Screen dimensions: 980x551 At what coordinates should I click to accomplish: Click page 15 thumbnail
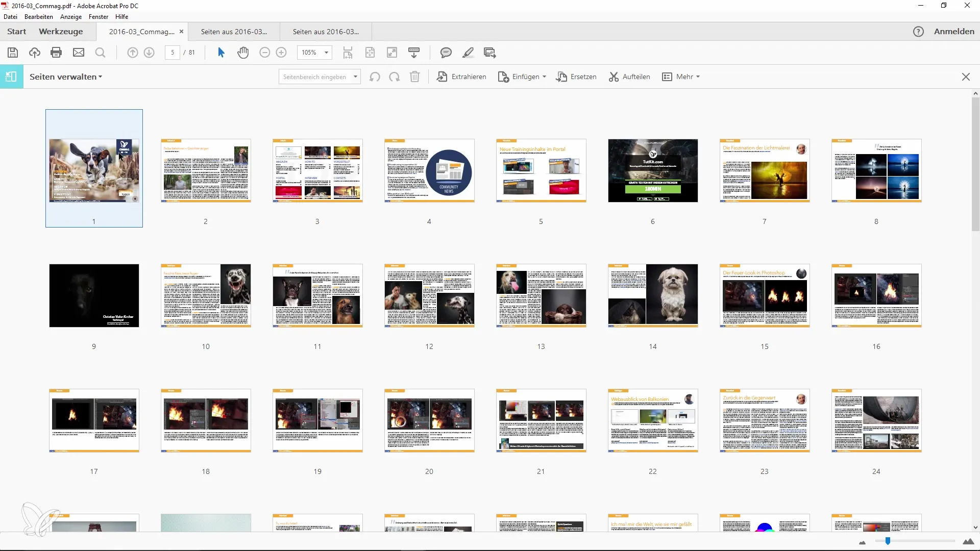[765, 295]
